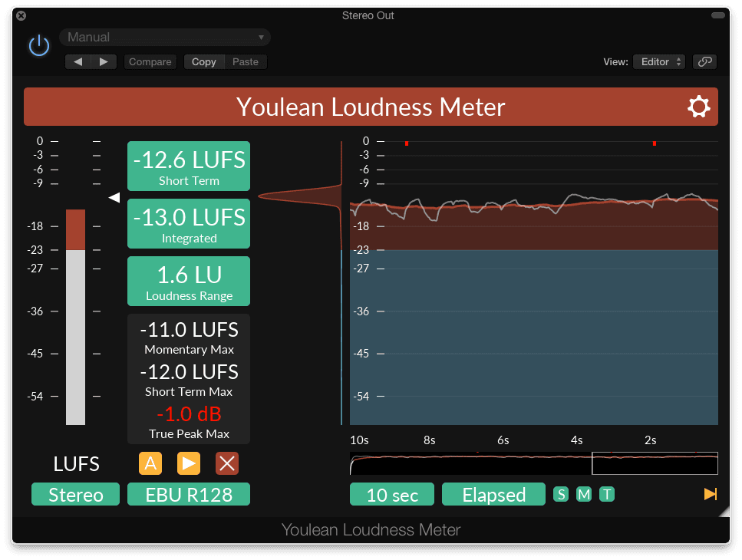Viewport: 742px width, 560px height.
Task: Click the loudness history graph area
Action: [x=534, y=283]
